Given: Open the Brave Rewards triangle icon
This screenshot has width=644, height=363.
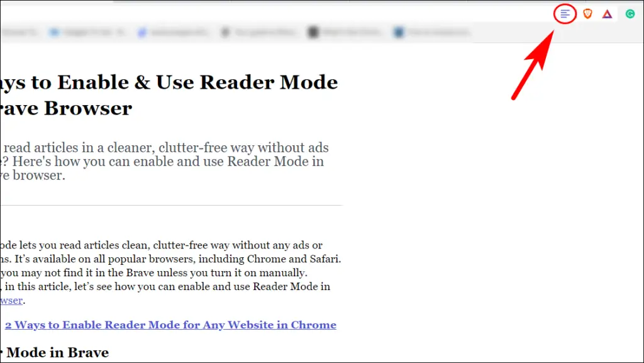Looking at the screenshot, I should click(608, 14).
